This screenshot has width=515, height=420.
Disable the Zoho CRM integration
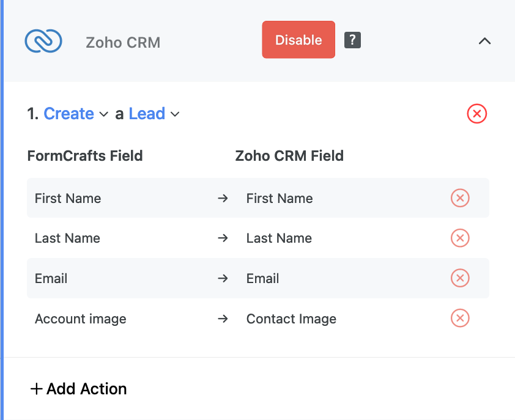298,40
